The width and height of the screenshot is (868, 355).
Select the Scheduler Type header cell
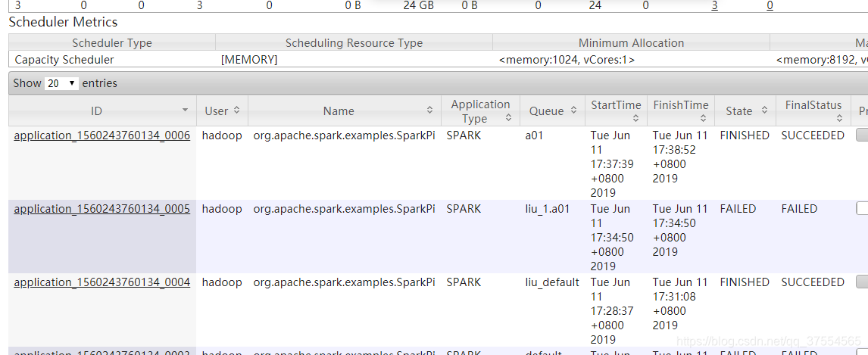(112, 43)
